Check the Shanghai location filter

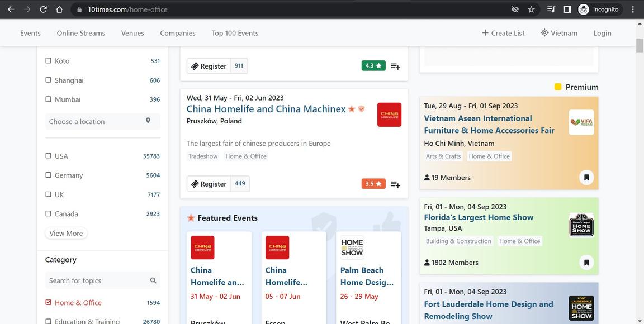pos(49,80)
